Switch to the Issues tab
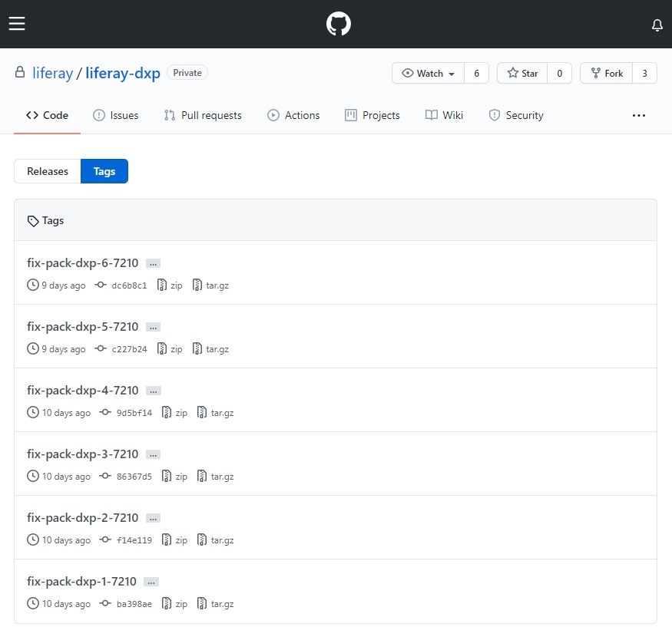The width and height of the screenshot is (672, 627). 116,116
